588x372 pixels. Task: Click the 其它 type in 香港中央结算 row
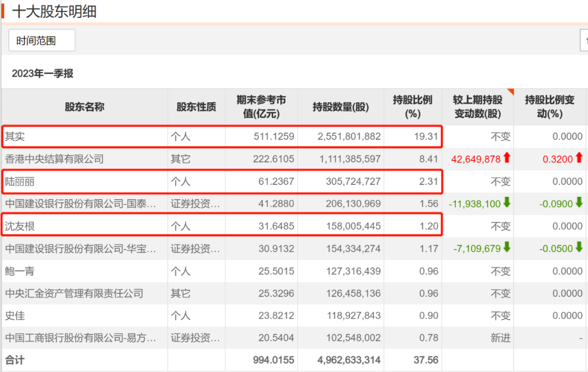[181, 159]
